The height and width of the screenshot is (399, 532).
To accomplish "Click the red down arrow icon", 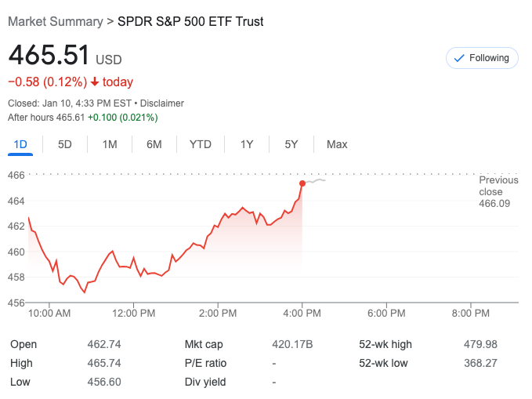I will pos(96,82).
